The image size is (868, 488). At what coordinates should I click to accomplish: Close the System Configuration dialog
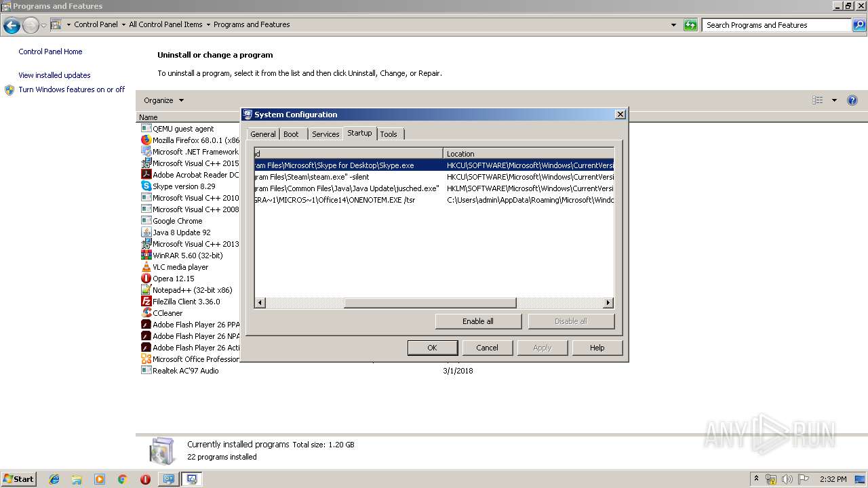[620, 115]
